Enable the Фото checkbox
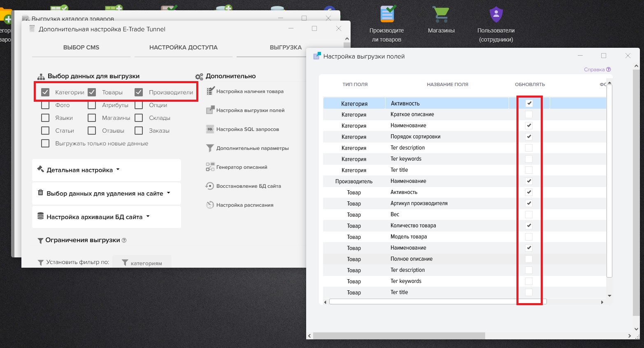 (45, 105)
